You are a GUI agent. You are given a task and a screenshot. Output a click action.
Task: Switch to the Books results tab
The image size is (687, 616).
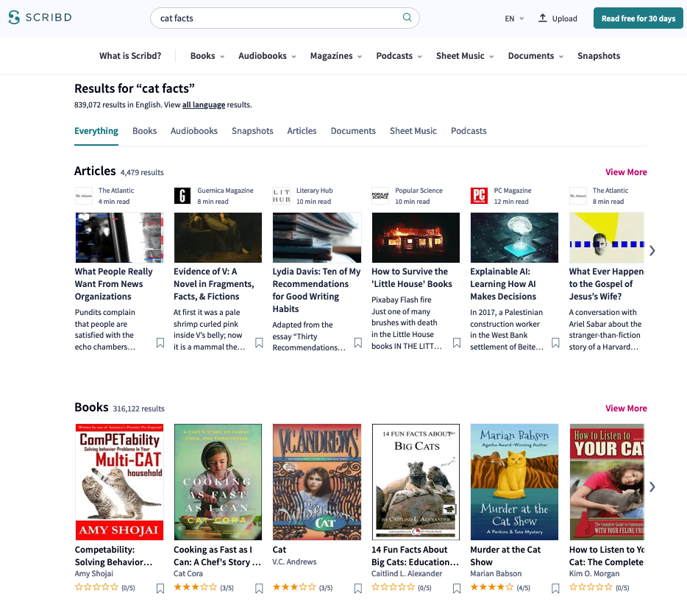tap(145, 131)
